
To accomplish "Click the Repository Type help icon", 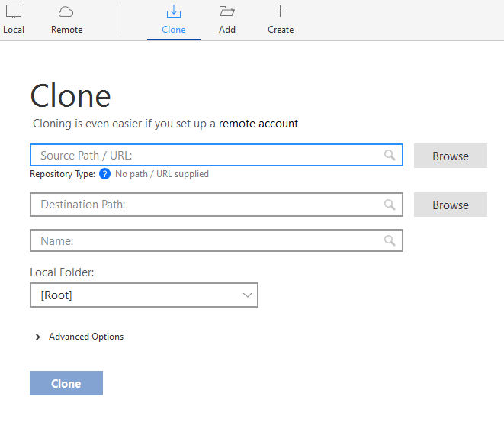I will point(105,174).
